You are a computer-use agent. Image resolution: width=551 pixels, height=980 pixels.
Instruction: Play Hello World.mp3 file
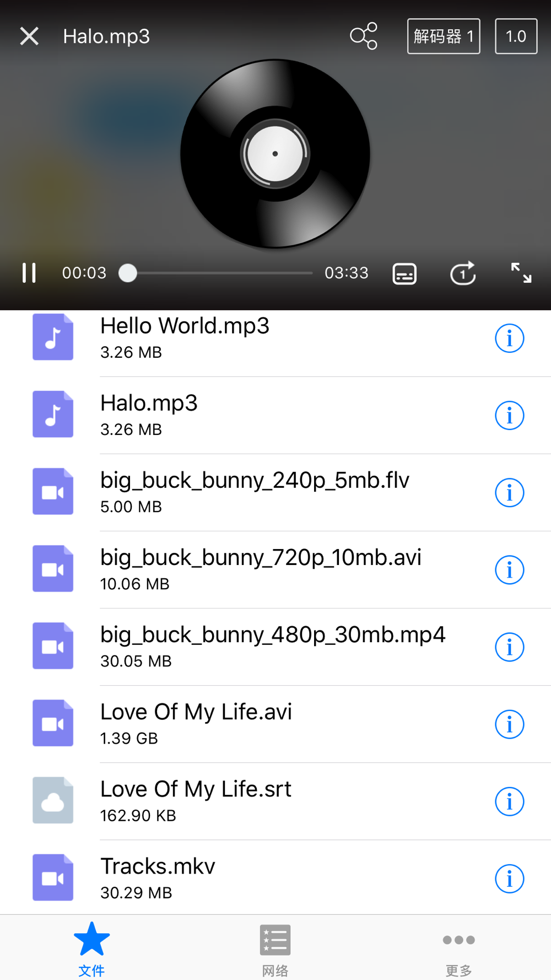tap(275, 338)
